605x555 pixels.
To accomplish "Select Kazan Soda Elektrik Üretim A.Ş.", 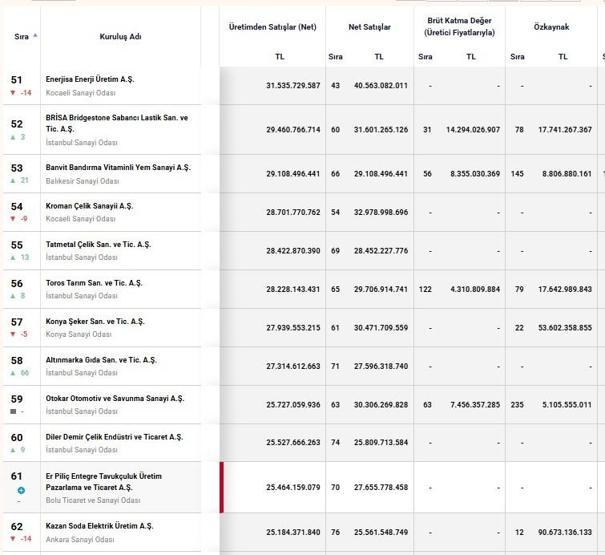I will [100, 526].
